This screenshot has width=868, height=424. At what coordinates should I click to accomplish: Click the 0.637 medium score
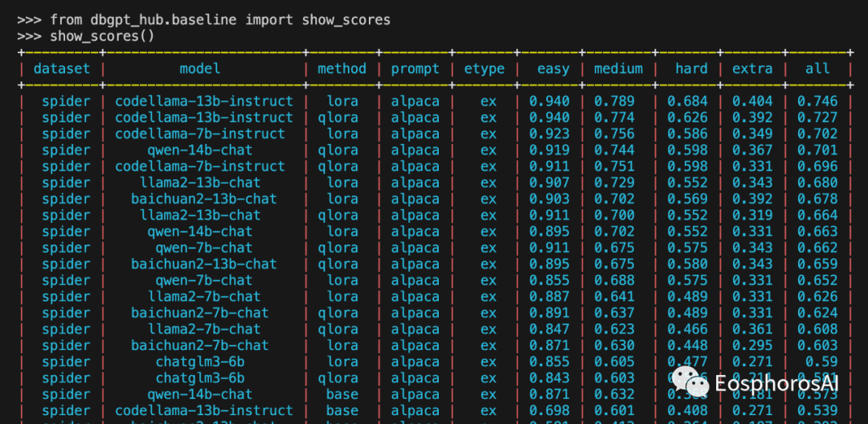(x=615, y=313)
